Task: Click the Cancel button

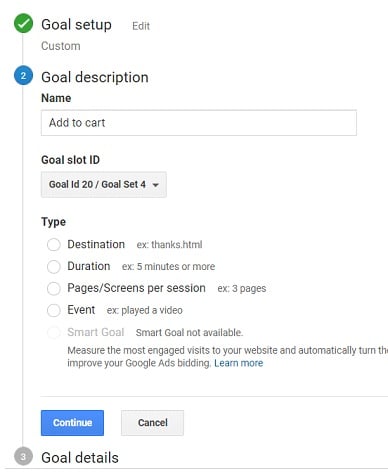Action: 152,423
